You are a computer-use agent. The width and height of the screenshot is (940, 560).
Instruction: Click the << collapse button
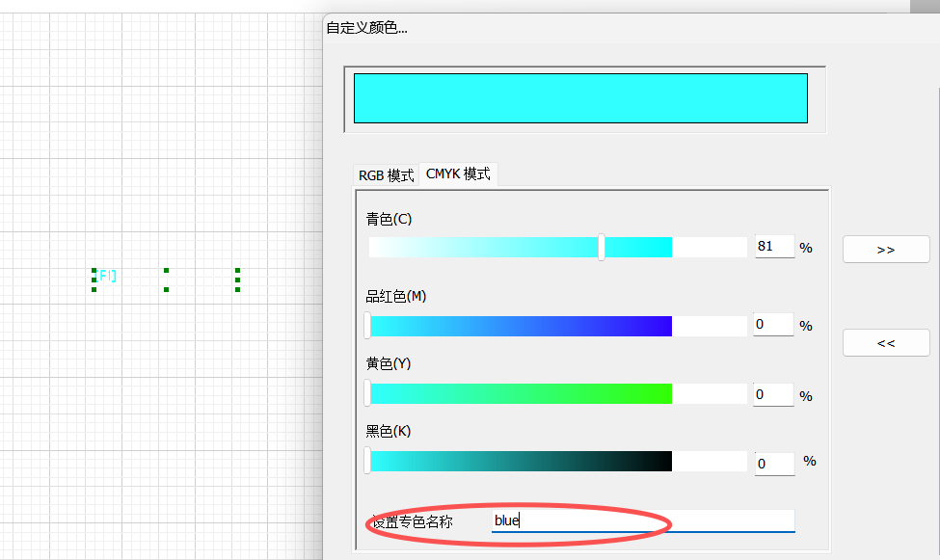coord(885,342)
